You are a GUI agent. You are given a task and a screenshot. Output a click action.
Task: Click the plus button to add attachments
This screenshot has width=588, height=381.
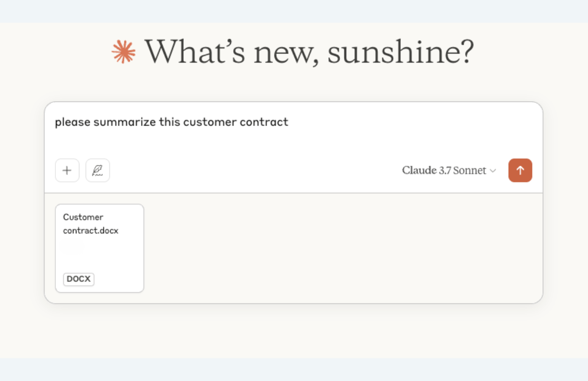point(67,171)
